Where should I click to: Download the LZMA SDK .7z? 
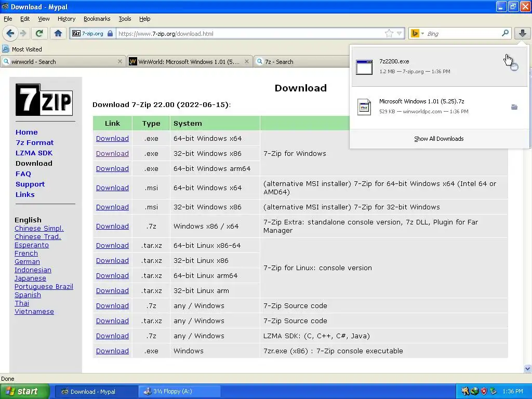pyautogui.click(x=112, y=336)
